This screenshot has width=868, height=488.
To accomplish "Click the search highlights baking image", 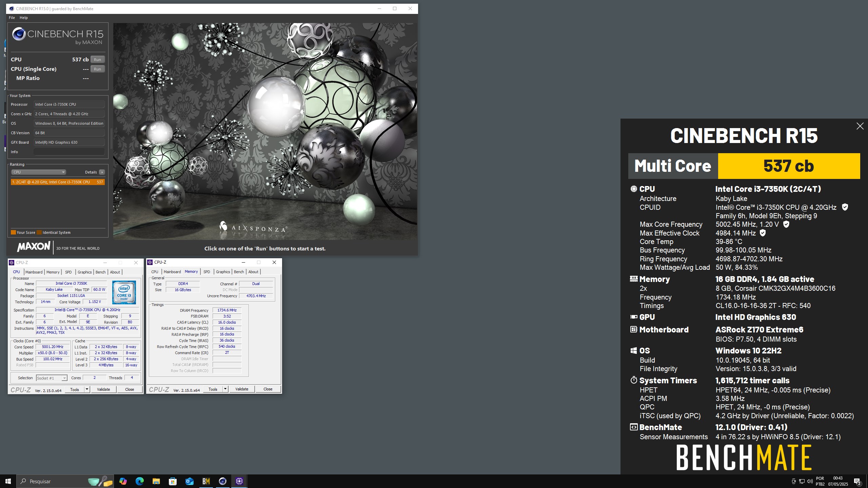I will click(x=100, y=481).
